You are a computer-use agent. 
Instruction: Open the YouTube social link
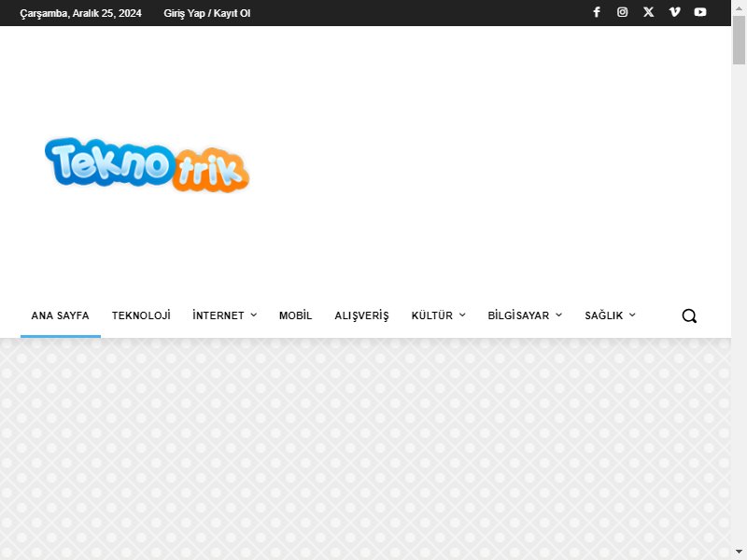(x=700, y=12)
